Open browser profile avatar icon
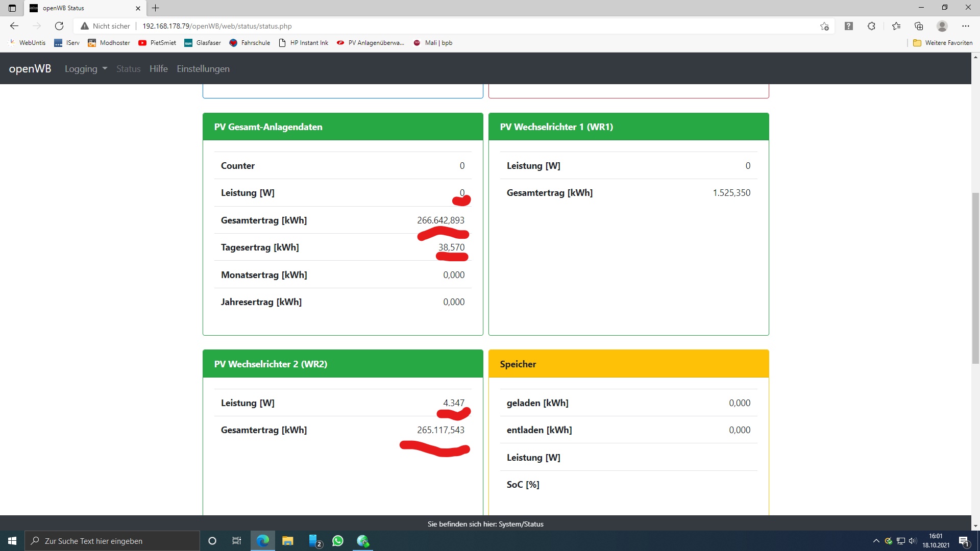 [942, 26]
